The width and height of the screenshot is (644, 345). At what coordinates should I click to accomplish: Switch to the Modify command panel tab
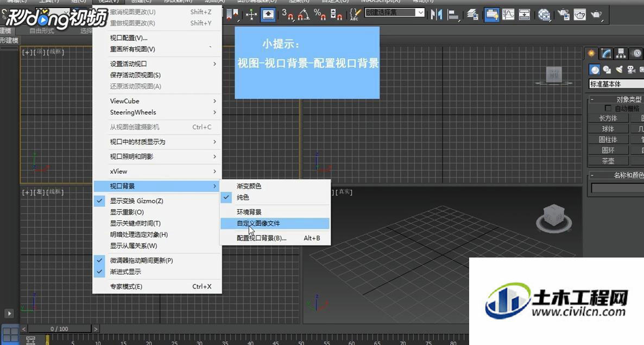point(606,53)
